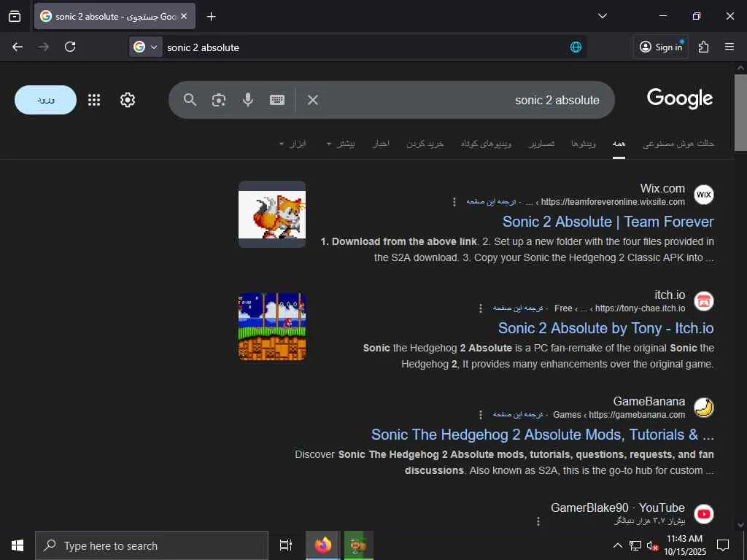Click the Firefox taskbar icon
This screenshot has width=747, height=560.
point(322,545)
